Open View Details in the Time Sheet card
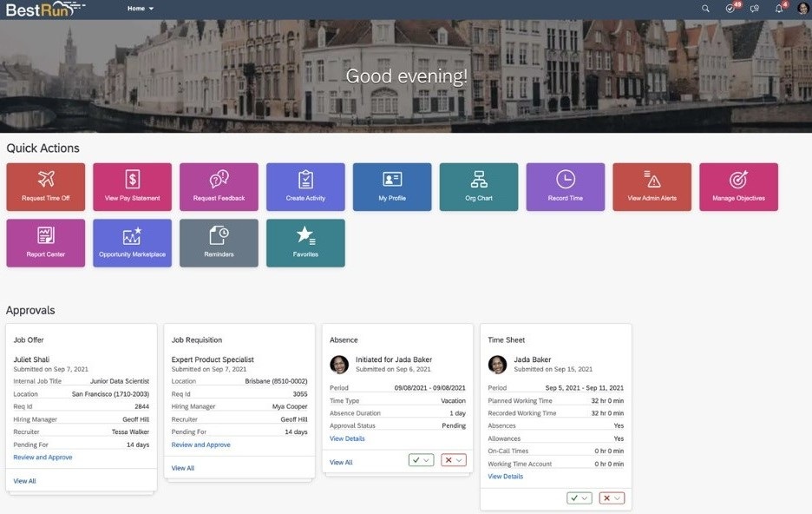The image size is (812, 514). point(506,476)
